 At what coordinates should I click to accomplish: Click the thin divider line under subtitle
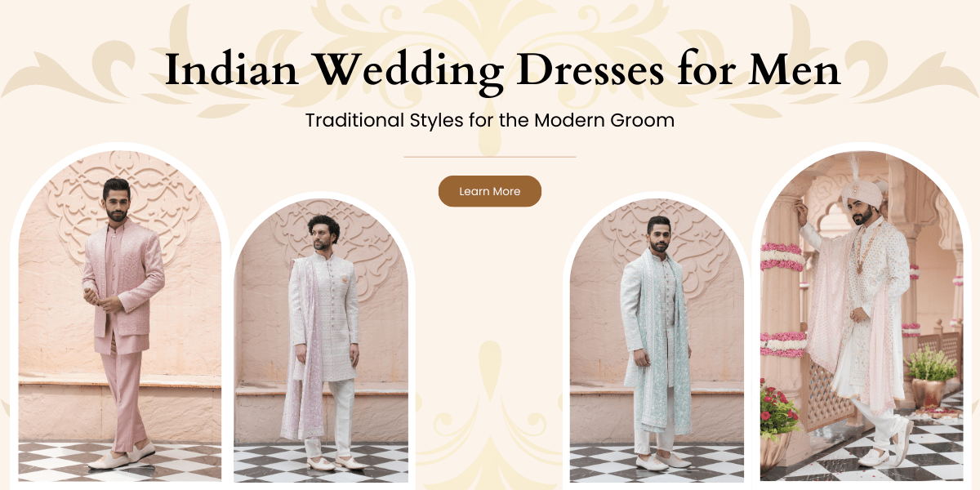[x=490, y=157]
